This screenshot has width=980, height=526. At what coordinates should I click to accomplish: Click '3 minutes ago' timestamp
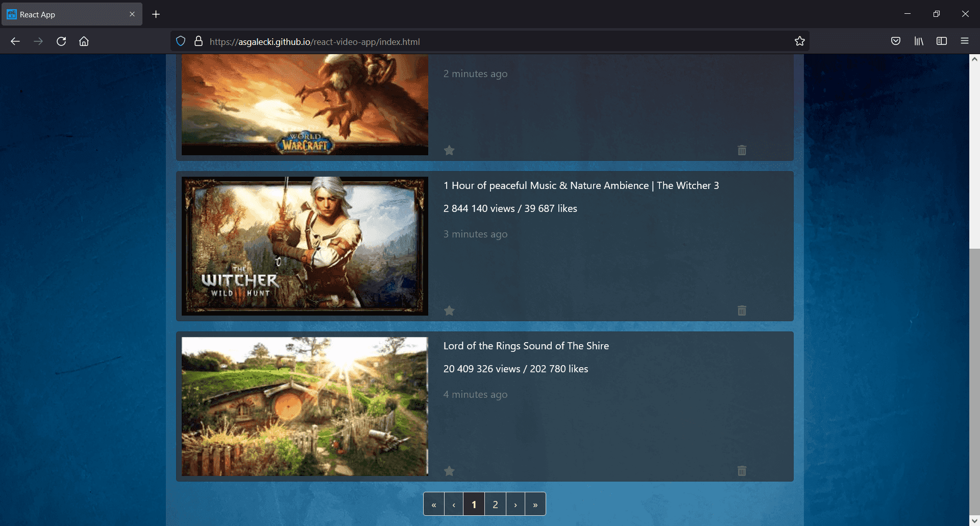(475, 234)
